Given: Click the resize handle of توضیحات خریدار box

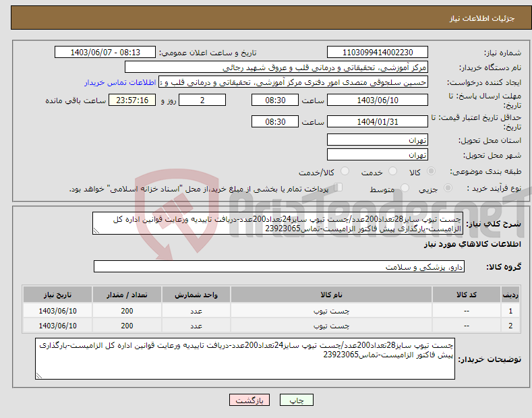Looking at the screenshot, I should [39, 376].
